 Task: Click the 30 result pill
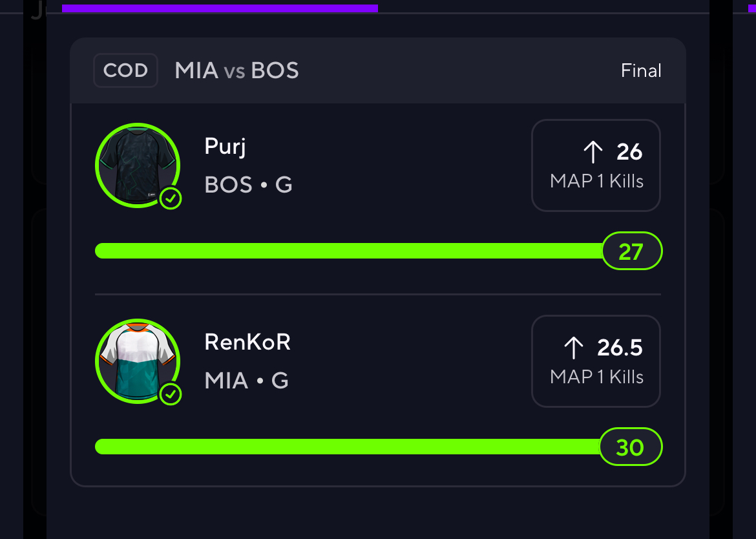coord(631,447)
